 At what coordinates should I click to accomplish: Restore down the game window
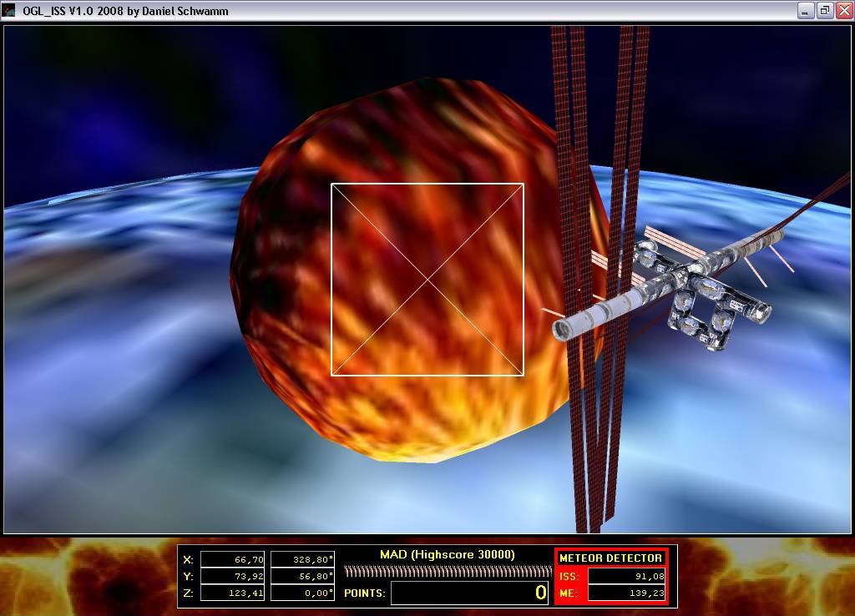click(x=824, y=11)
